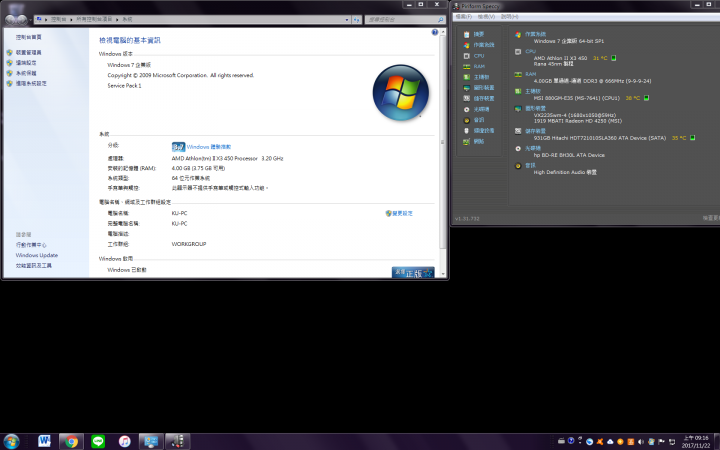Image resolution: width=720 pixels, height=450 pixels.
Task: Open Summary section in Speccy sidebar
Action: pos(478,34)
